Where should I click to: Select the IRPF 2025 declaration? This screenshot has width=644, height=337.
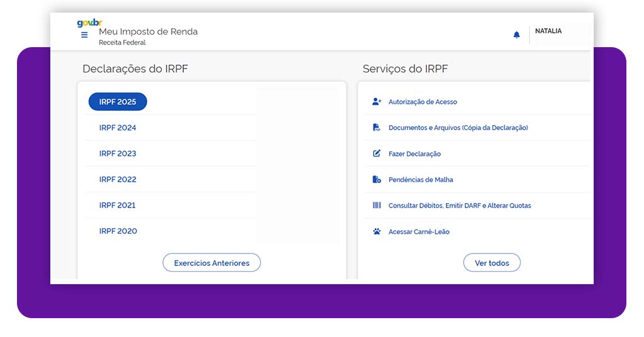(x=118, y=102)
